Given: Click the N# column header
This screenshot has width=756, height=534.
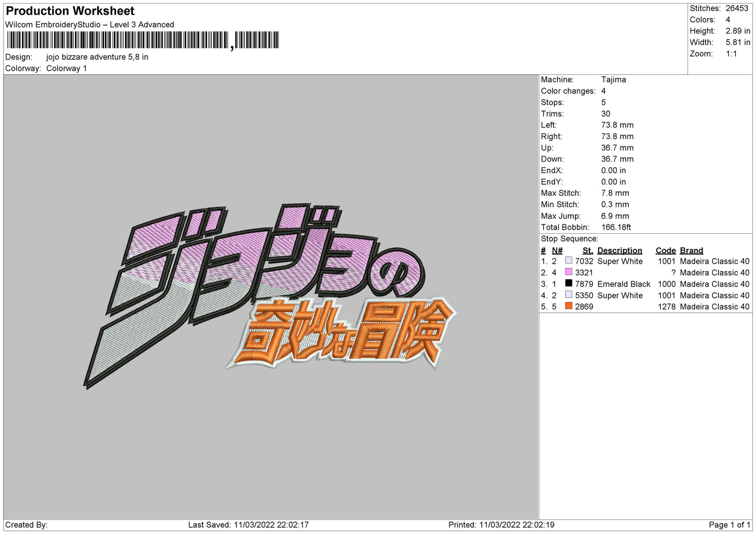Looking at the screenshot, I should [x=557, y=251].
